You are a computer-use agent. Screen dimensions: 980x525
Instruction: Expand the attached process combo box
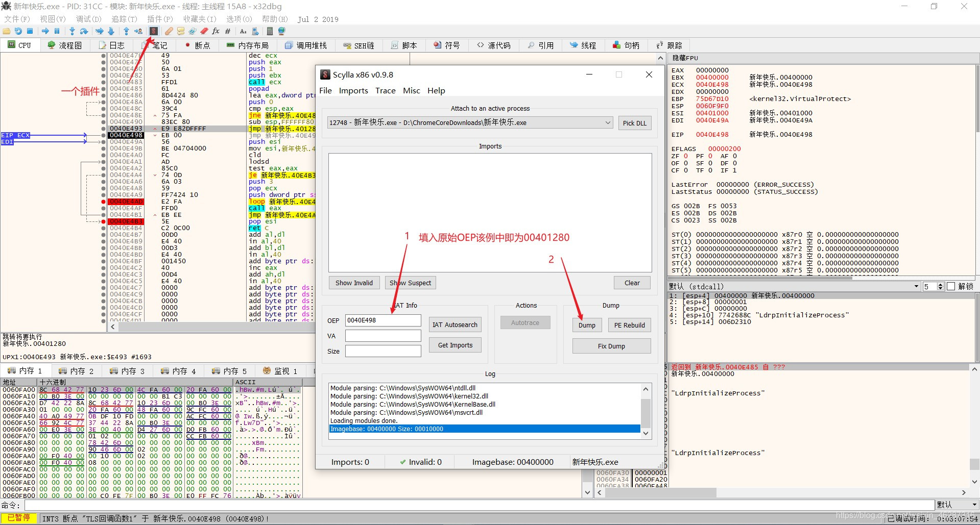click(608, 123)
